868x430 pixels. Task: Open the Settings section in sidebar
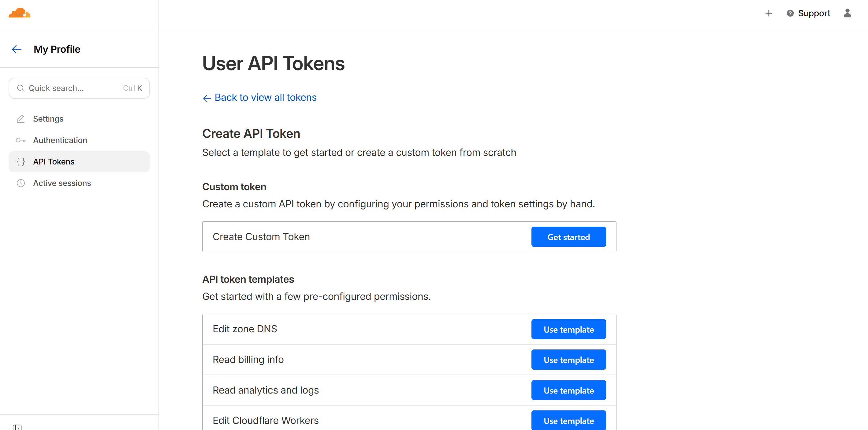coord(48,119)
